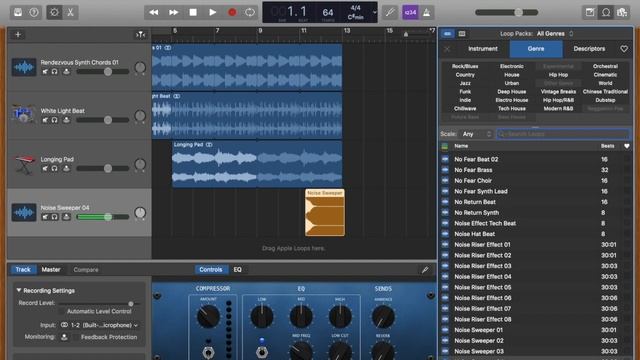Viewport: 640px width, 360px height.
Task: Switch to the Instrument tab in Loop Browser
Action: [483, 49]
